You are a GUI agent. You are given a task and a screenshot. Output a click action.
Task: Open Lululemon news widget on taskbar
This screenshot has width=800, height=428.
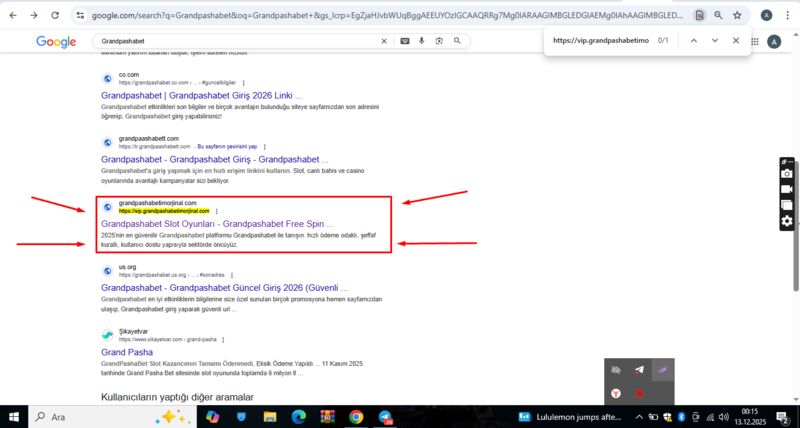tap(572, 417)
